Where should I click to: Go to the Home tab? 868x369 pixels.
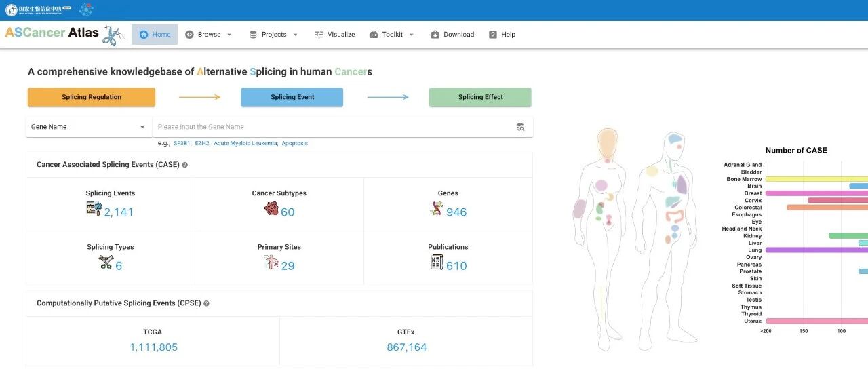[x=155, y=35]
